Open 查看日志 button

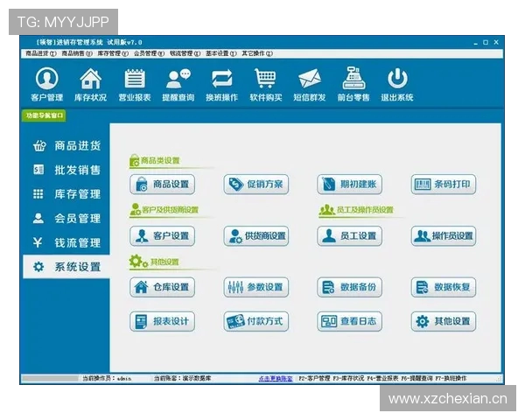(349, 321)
